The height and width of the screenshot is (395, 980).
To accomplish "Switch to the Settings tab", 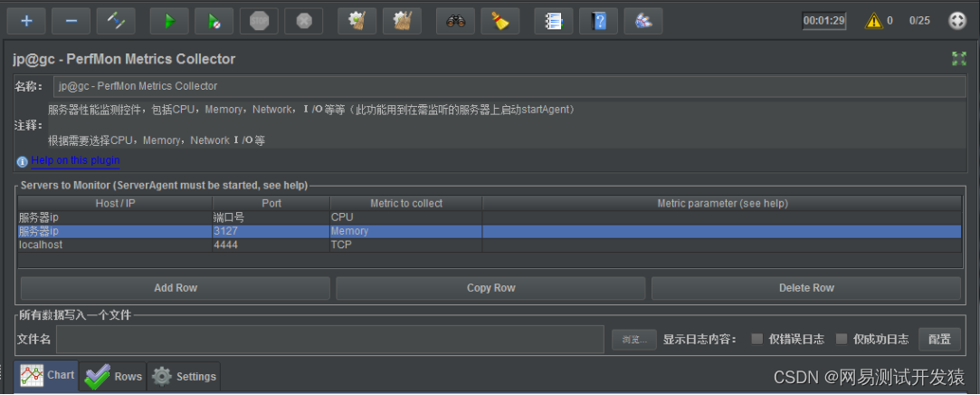I will pyautogui.click(x=184, y=376).
